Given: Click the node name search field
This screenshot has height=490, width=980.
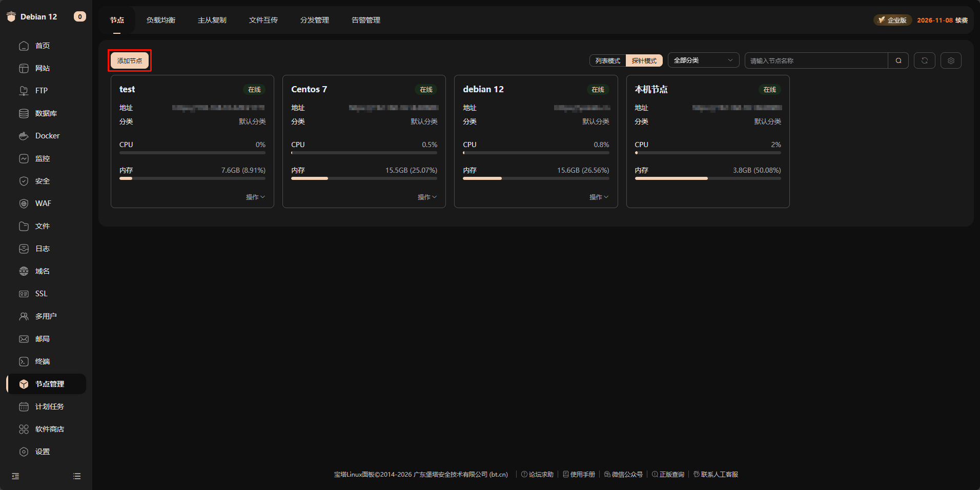Looking at the screenshot, I should coord(816,60).
